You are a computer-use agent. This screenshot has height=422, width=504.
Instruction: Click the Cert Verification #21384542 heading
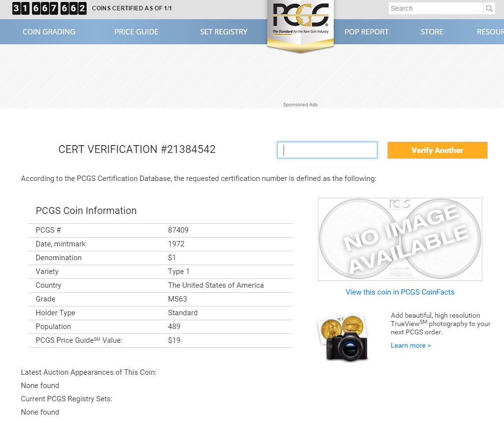137,150
